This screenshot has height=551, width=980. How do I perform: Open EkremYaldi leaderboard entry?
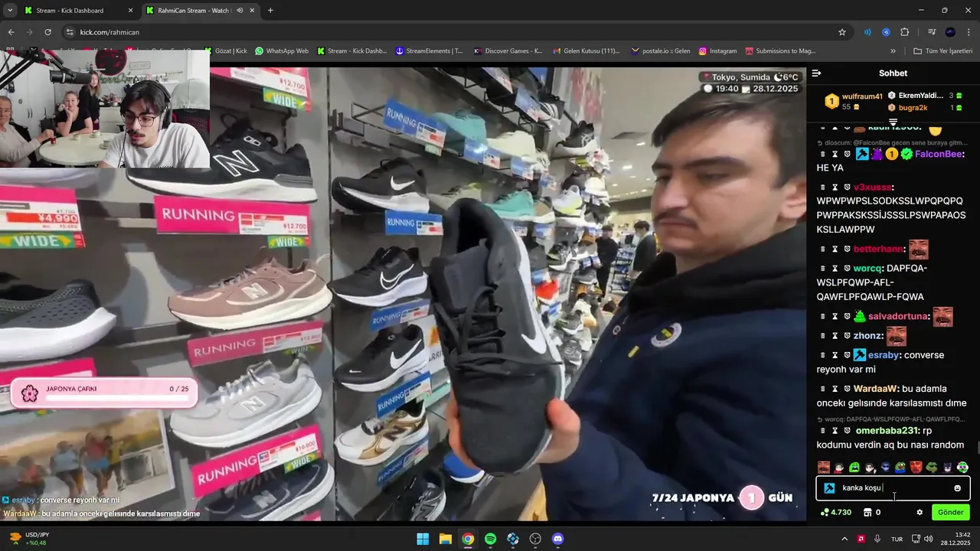point(921,96)
